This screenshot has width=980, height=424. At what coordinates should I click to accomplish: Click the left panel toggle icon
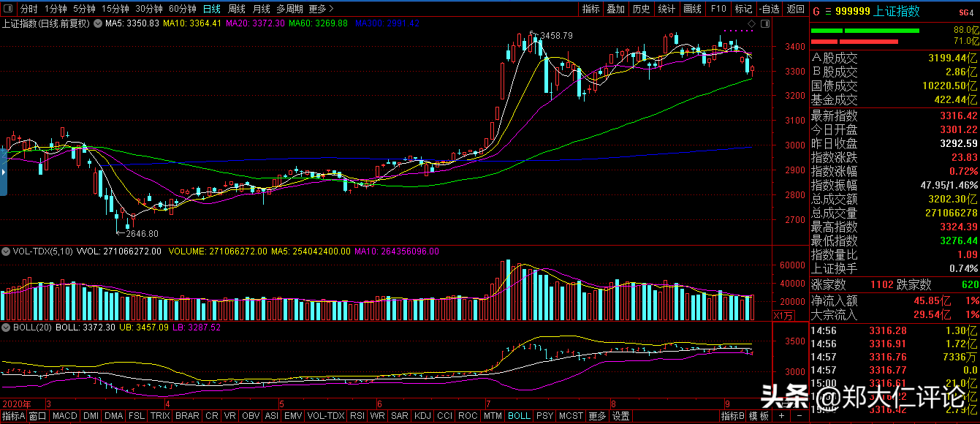[7, 9]
